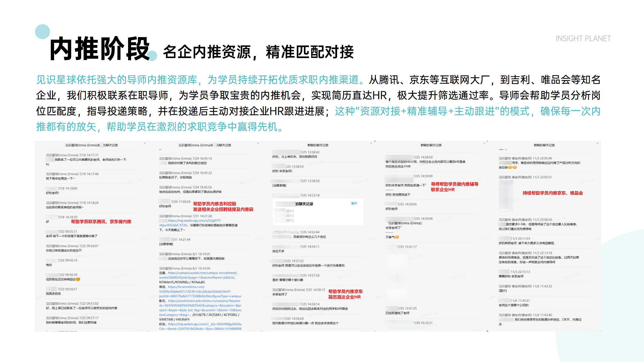Click the [图片] message at 11/6 11:42:32
644x362 pixels.
[503, 291]
